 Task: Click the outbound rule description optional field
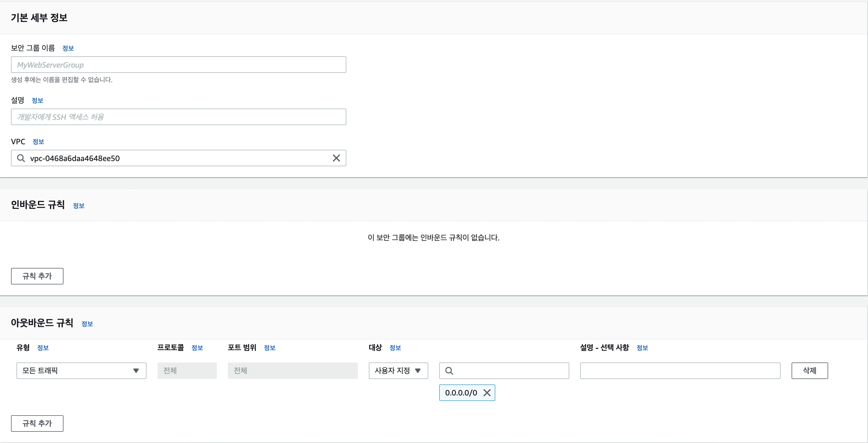pos(680,370)
